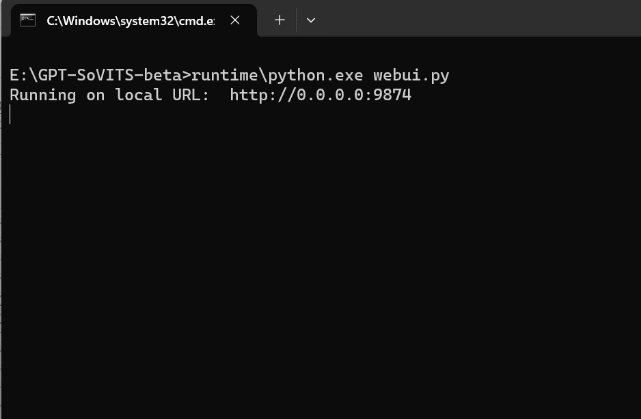The height and width of the screenshot is (419, 641).
Task: Expand the terminal profiles dropdown chevron
Action: pos(311,20)
